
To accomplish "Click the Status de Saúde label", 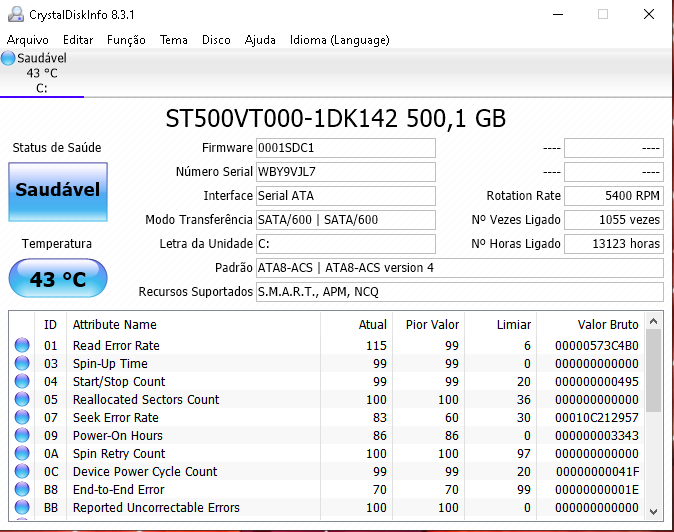I will click(57, 148).
